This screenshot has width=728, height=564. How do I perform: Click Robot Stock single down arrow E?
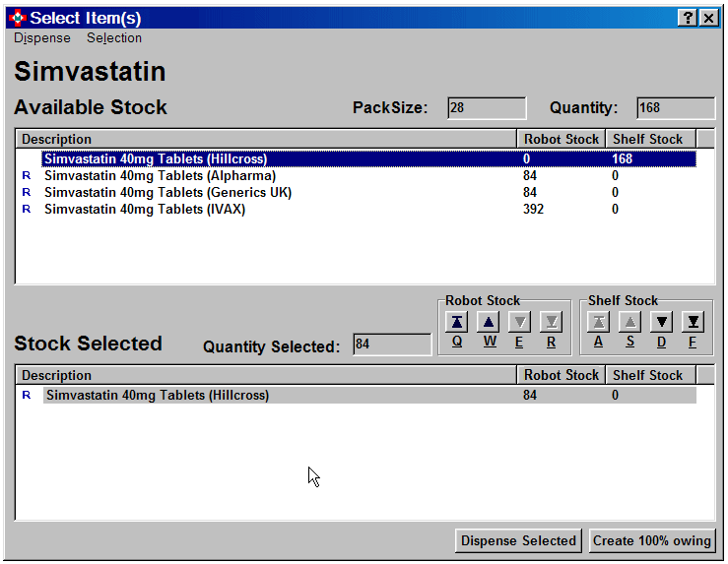(520, 322)
